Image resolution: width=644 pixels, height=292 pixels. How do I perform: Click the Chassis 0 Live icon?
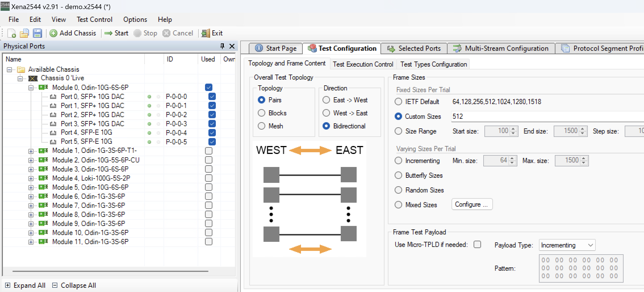coord(33,78)
